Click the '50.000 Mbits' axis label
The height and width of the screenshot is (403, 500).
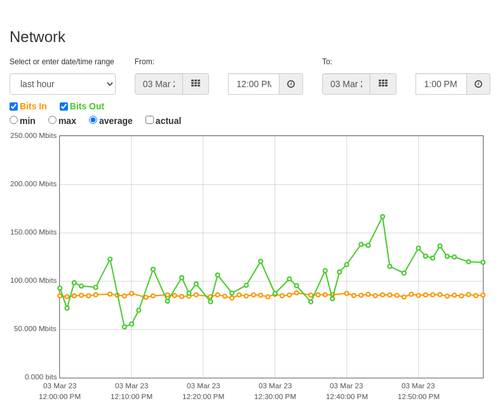35,329
